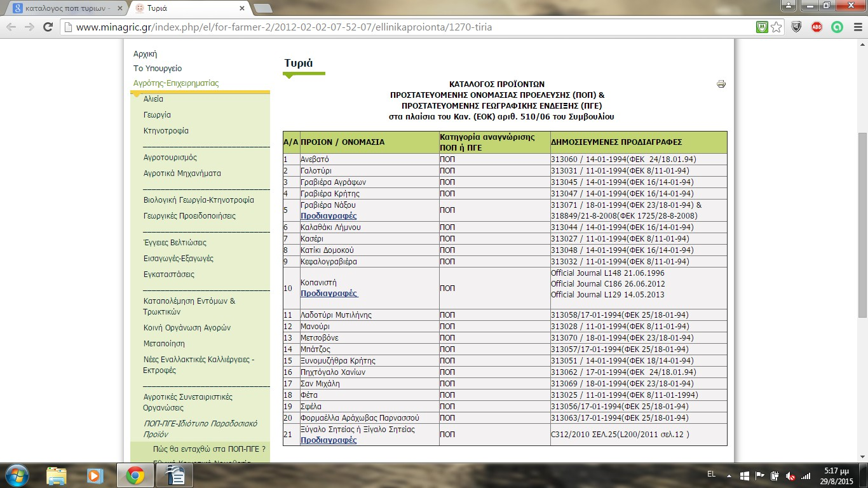
Task: Show hidden system tray icons
Action: click(x=730, y=475)
